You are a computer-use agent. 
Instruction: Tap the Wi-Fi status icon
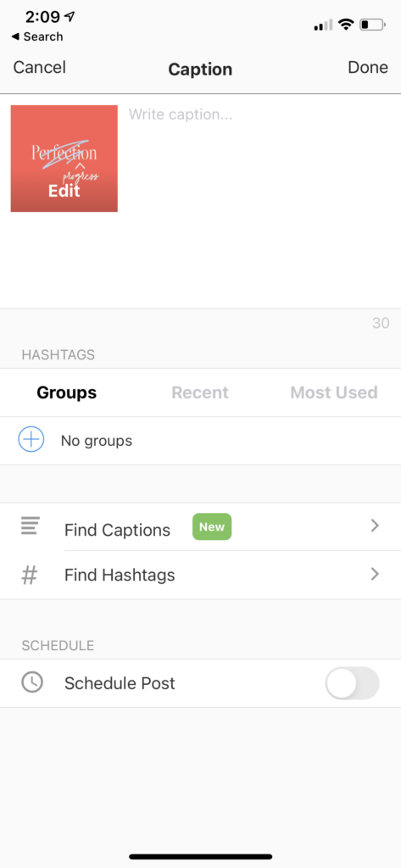tap(346, 25)
